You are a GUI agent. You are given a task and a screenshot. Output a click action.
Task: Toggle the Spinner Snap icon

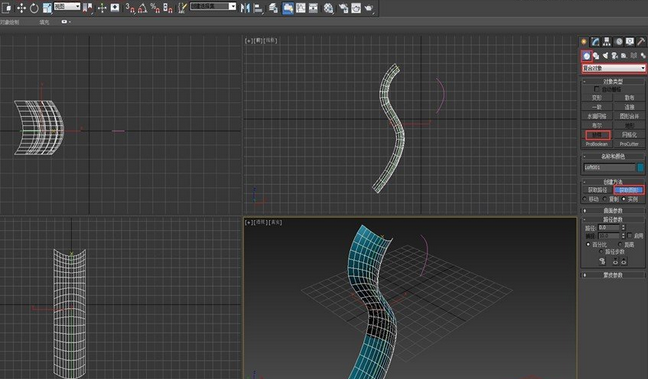tap(168, 7)
